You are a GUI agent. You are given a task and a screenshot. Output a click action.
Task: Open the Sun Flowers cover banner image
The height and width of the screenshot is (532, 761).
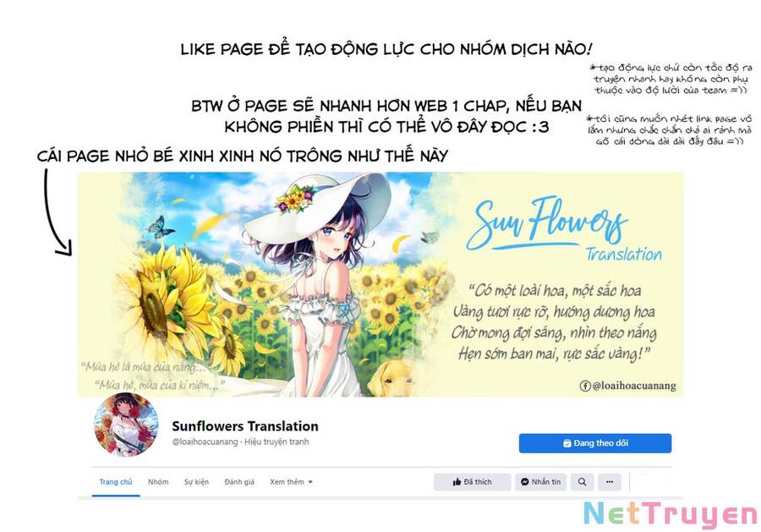[x=380, y=284]
